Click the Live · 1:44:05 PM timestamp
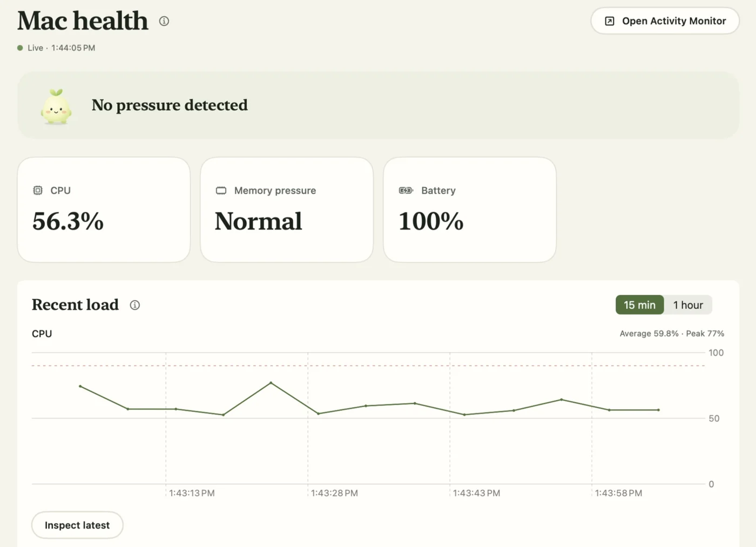Image resolution: width=756 pixels, height=547 pixels. click(x=62, y=48)
